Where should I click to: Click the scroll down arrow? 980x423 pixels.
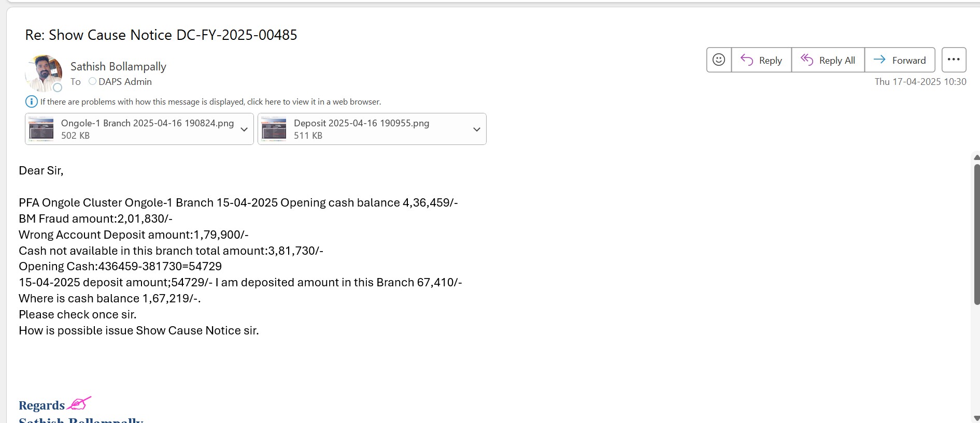pyautogui.click(x=976, y=418)
